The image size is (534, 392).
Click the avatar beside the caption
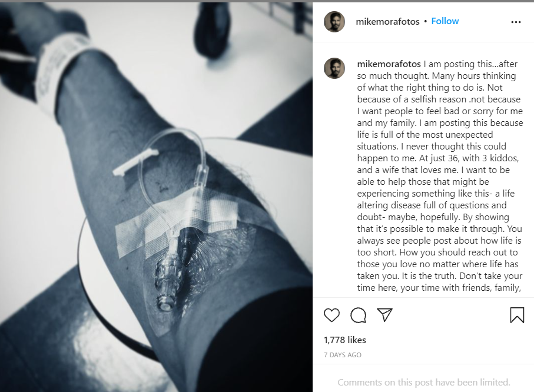click(x=334, y=68)
